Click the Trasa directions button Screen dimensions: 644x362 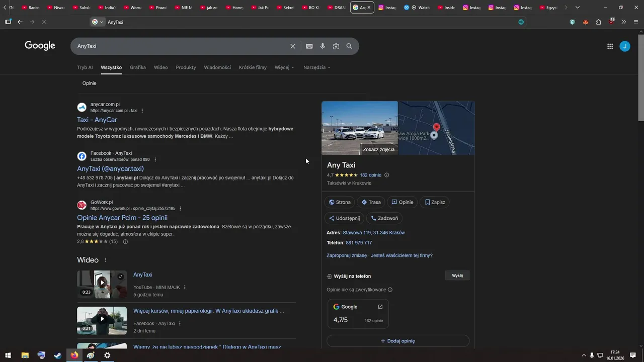click(x=371, y=202)
